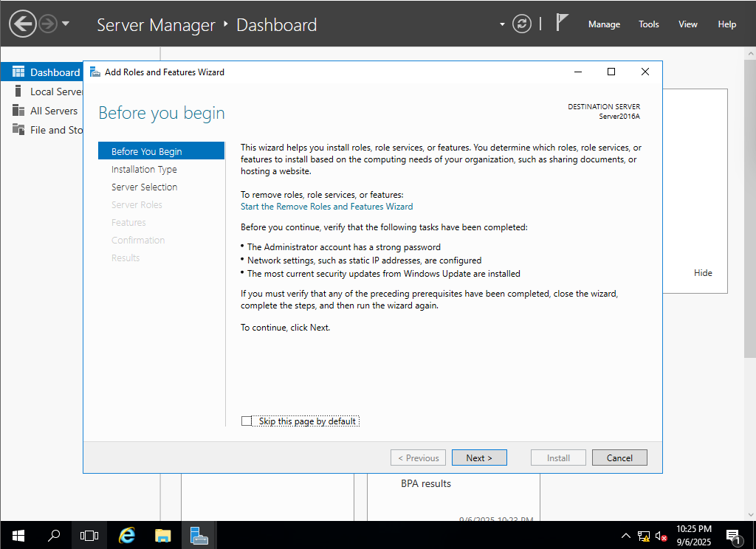Screen dimensions: 756x549
Task: Click the network status tray icon
Action: point(644,536)
